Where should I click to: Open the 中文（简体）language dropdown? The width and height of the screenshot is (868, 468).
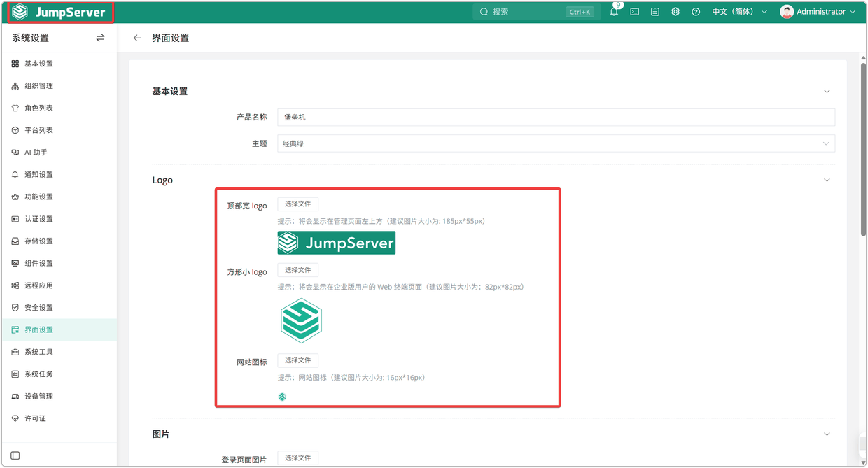click(x=739, y=12)
